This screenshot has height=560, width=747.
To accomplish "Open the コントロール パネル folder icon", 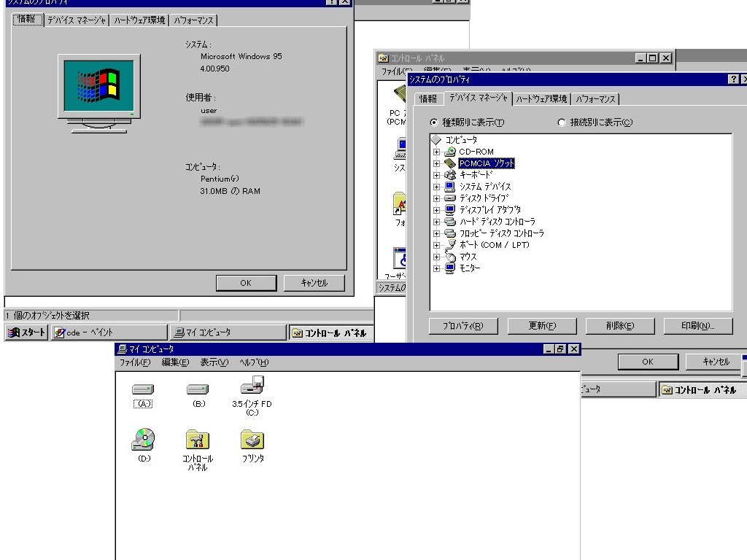I will click(x=198, y=440).
